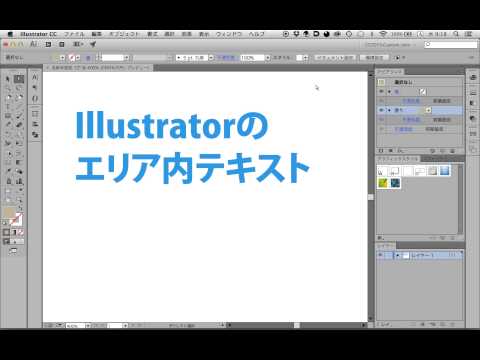
Task: Open ウィンドウ menu
Action: (x=229, y=34)
